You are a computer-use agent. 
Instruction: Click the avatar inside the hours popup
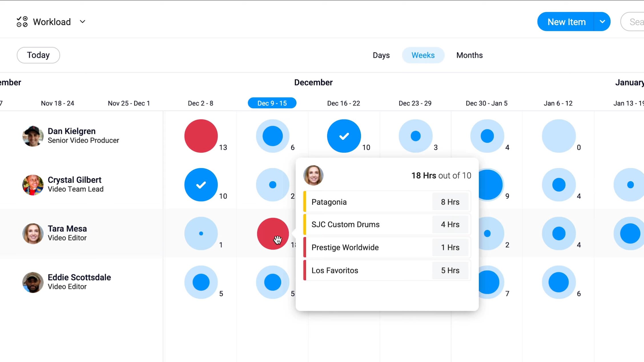(x=313, y=175)
